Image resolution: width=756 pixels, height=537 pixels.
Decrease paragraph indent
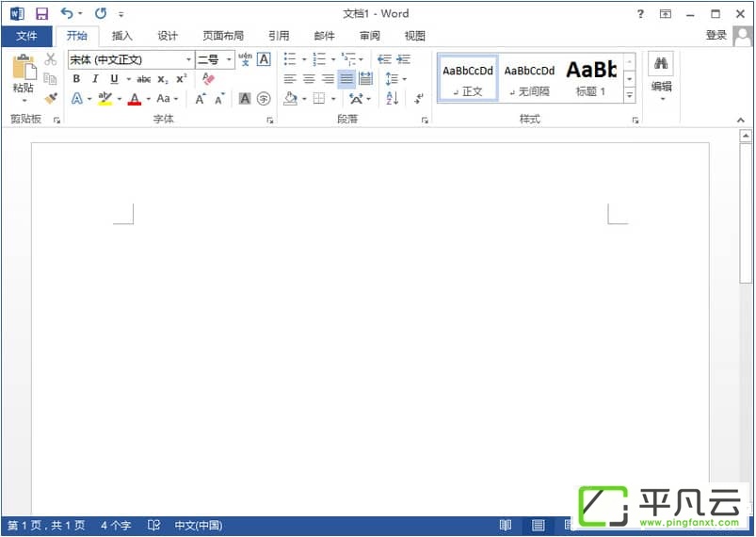[x=384, y=59]
